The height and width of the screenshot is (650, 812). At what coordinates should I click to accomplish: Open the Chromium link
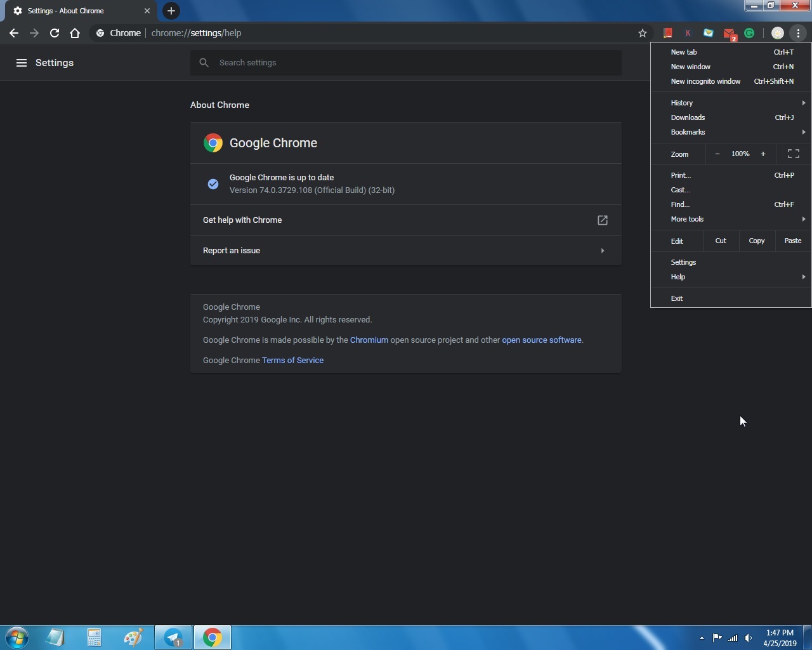(x=369, y=340)
